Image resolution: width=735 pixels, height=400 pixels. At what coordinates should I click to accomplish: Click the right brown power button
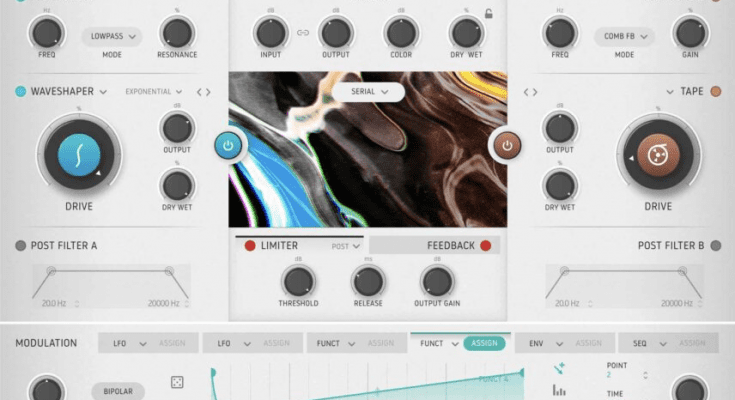[506, 146]
